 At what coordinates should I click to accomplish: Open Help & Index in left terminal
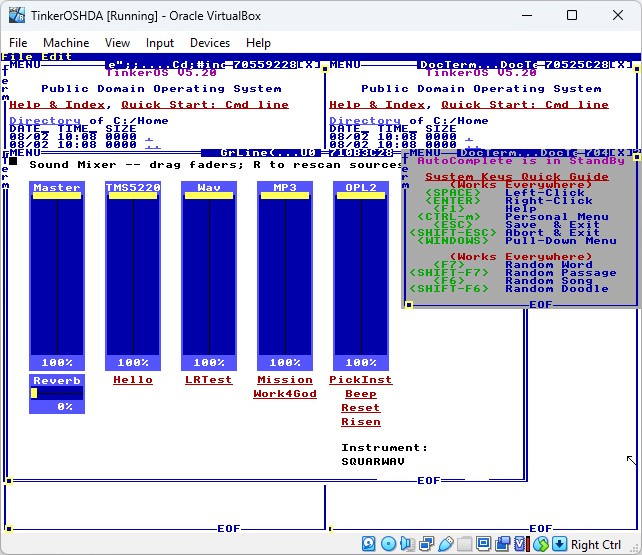(57, 105)
